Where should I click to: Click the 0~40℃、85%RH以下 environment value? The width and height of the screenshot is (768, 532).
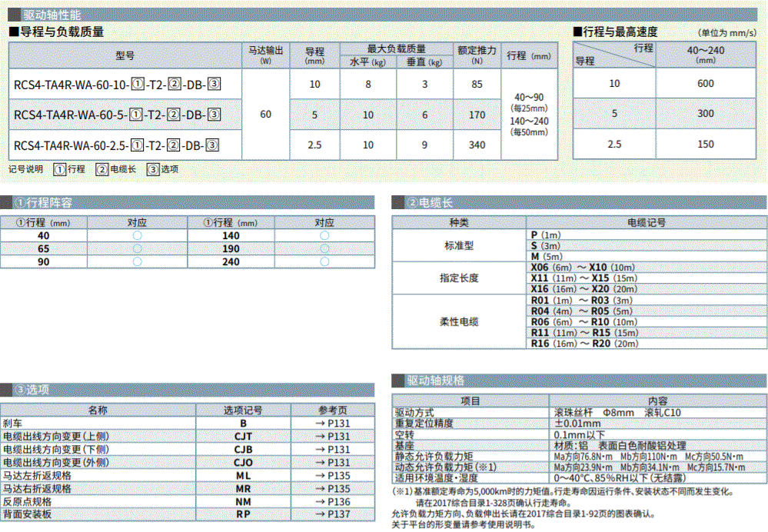[x=620, y=478]
